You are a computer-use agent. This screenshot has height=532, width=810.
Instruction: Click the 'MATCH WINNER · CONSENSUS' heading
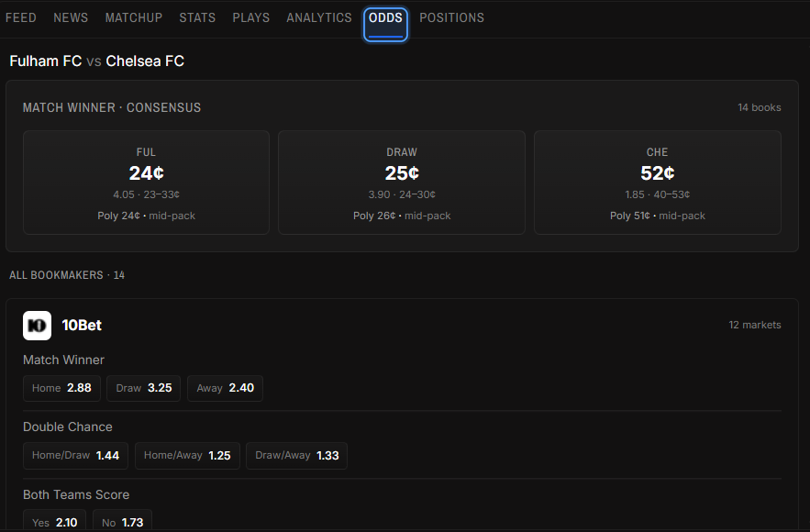pyautogui.click(x=112, y=107)
